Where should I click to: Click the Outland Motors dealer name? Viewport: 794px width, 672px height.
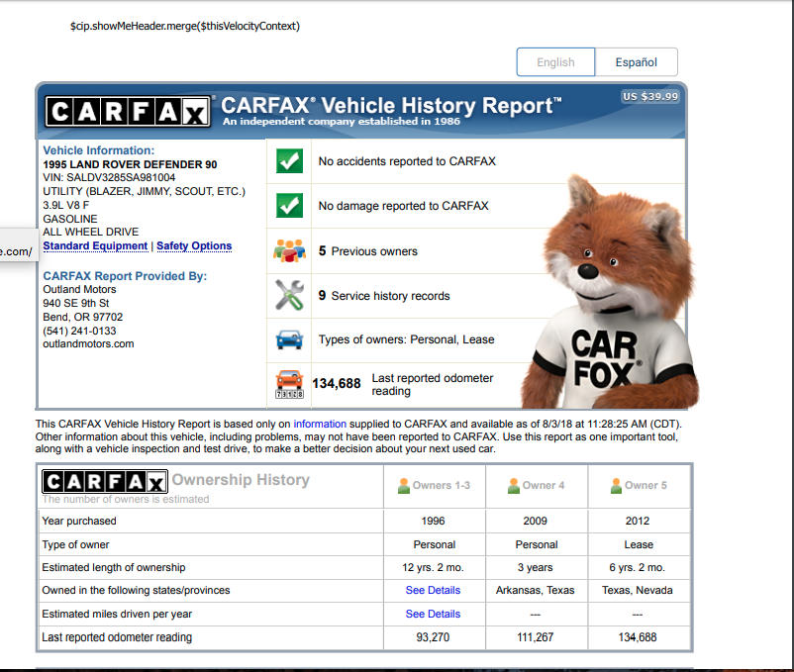pos(79,289)
